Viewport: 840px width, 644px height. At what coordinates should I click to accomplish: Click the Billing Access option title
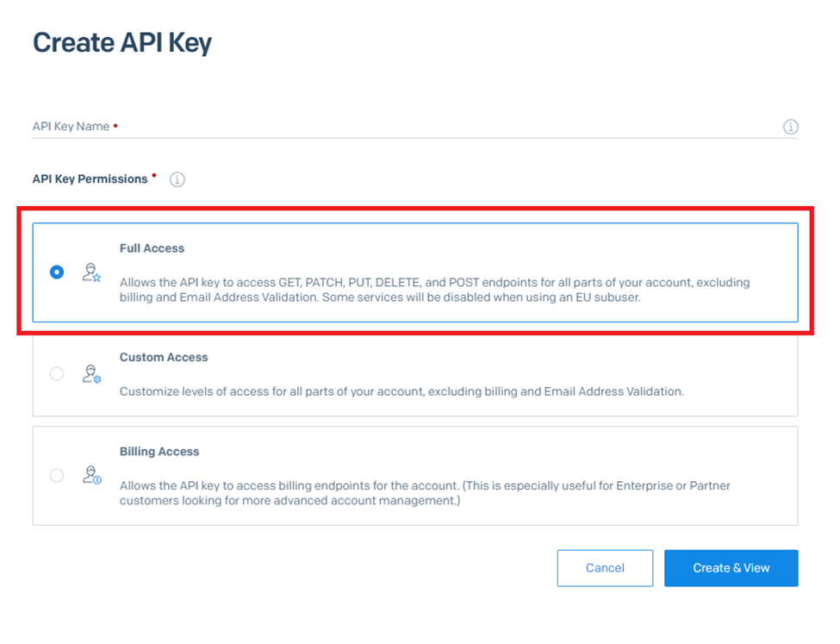coord(159,452)
